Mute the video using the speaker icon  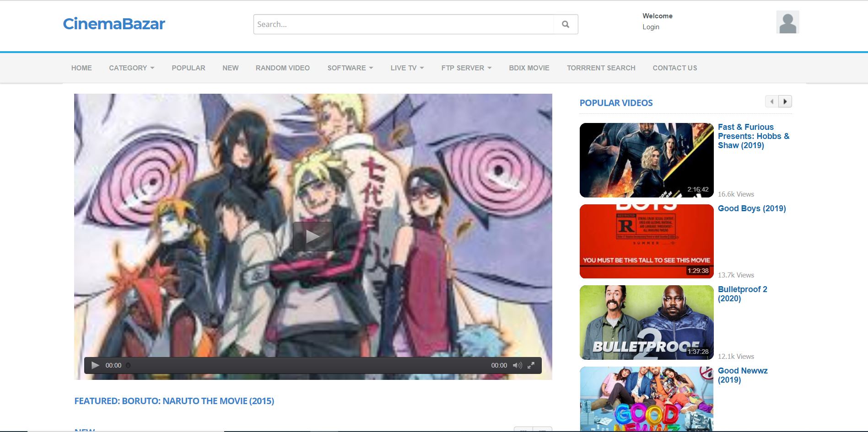coord(517,365)
